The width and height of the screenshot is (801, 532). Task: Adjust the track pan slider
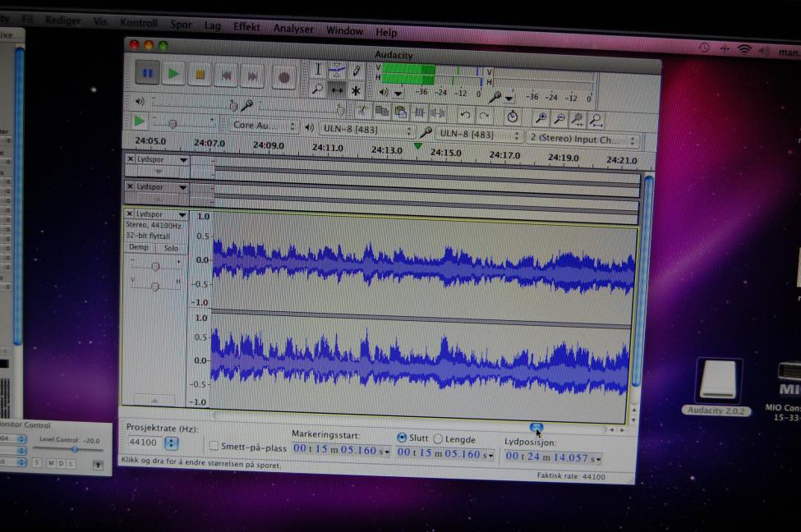(x=154, y=286)
